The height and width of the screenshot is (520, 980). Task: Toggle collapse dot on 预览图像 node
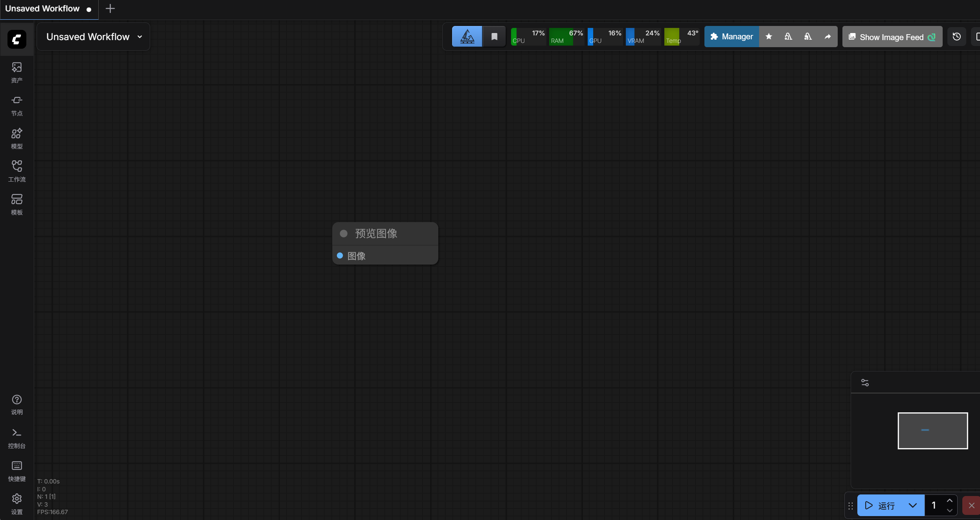pos(344,233)
